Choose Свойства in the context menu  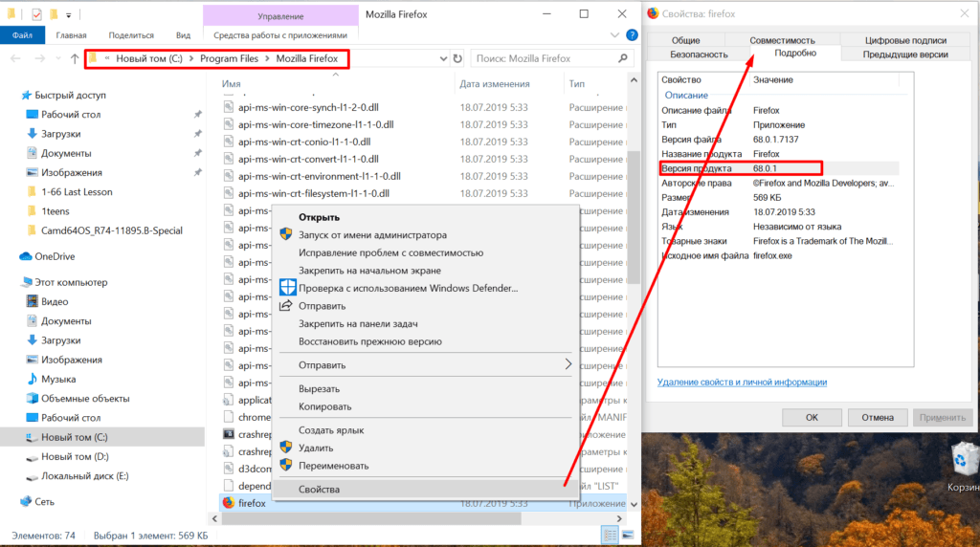[425, 489]
